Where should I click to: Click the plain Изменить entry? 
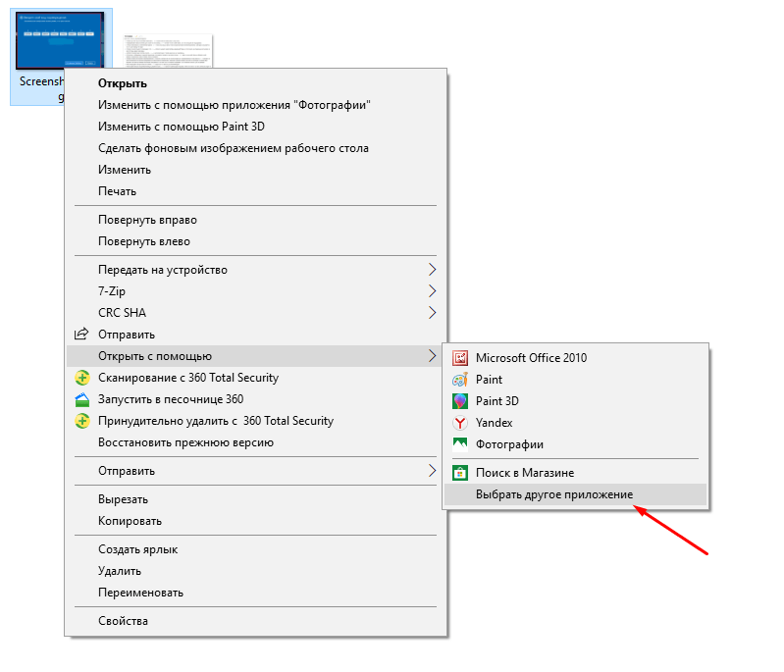[x=255, y=170]
